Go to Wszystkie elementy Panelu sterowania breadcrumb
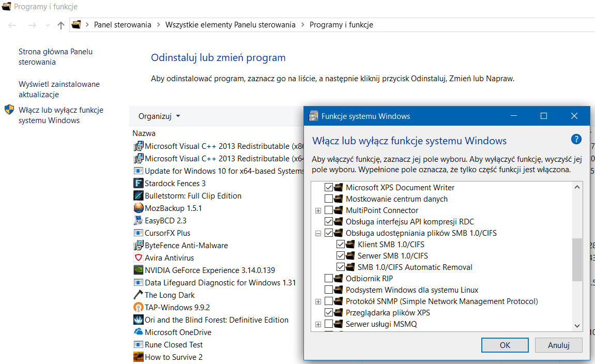Screen dimensions: 595x364 tap(231, 25)
